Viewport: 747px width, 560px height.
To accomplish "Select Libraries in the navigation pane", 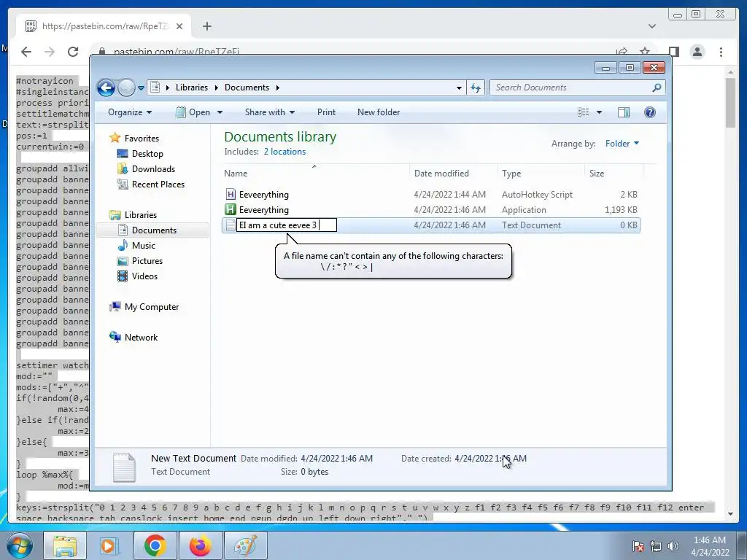I will [133, 215].
